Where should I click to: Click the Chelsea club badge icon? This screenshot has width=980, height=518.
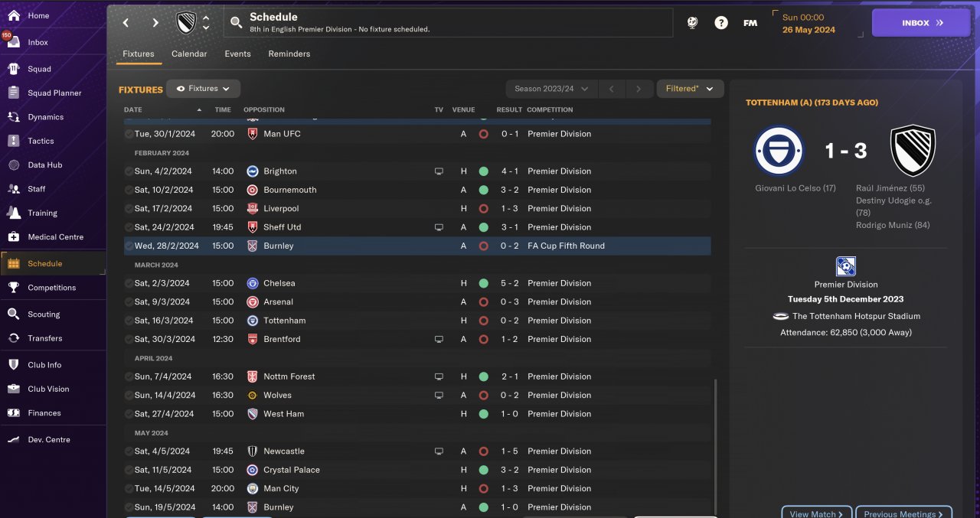pos(253,283)
